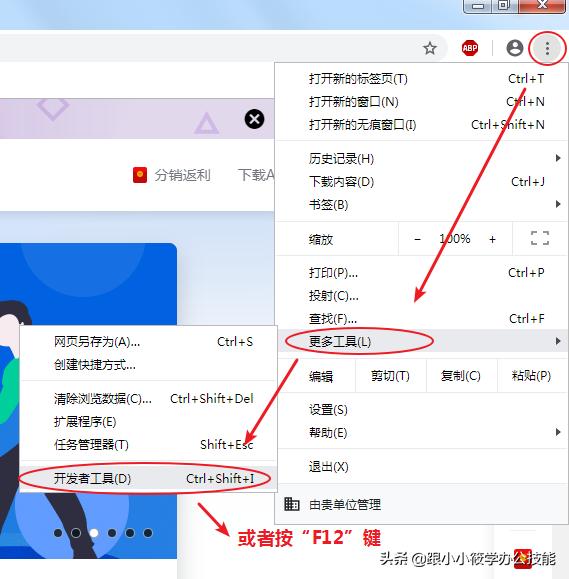Select 创建快捷方式... in the submenu

148,365
